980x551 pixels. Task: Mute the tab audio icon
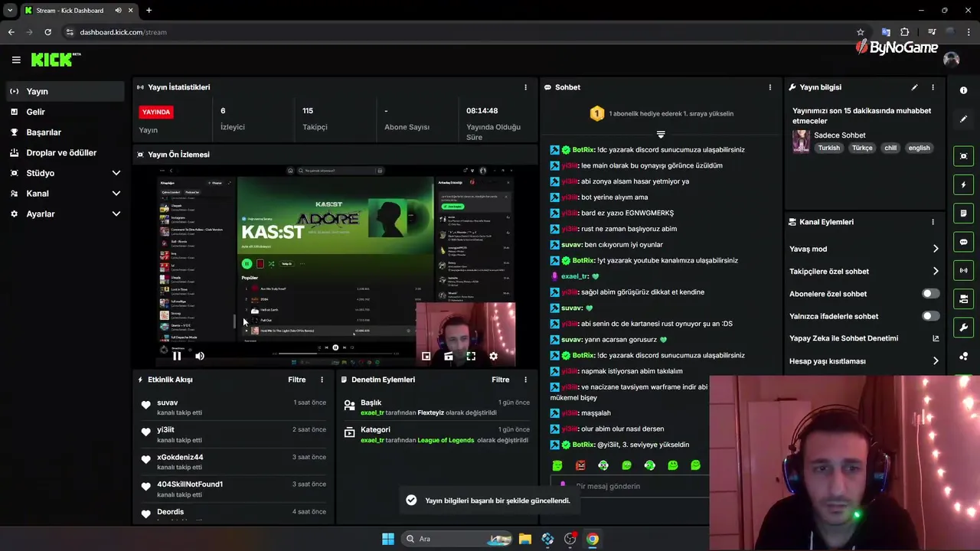coord(119,11)
